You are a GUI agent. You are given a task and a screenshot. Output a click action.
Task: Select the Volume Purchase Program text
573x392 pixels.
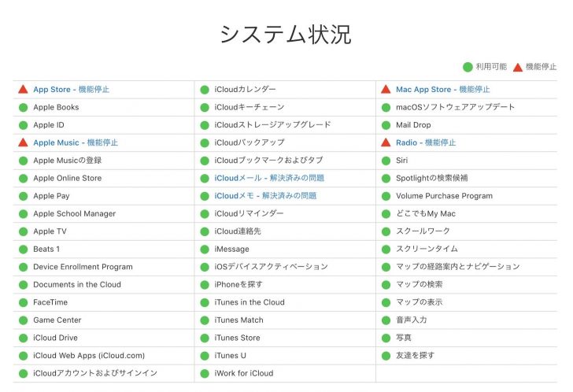coord(445,196)
